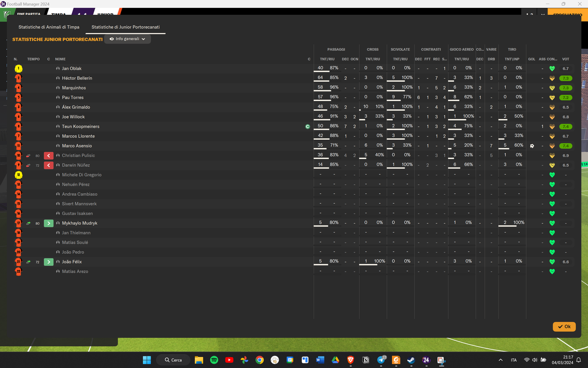Click the 7.3 rating badge for Héctor Bellerín
Viewport: 588px width, 368px height.
click(565, 78)
